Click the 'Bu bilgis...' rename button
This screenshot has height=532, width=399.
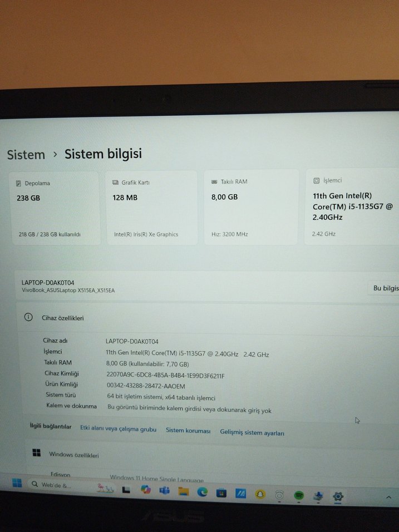[385, 288]
